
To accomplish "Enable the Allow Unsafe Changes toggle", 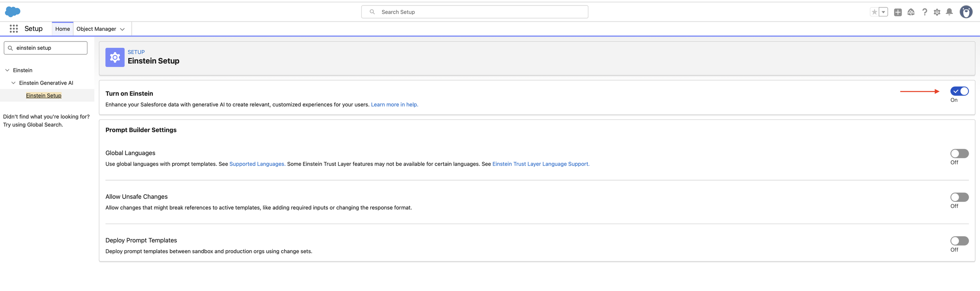I will [959, 197].
